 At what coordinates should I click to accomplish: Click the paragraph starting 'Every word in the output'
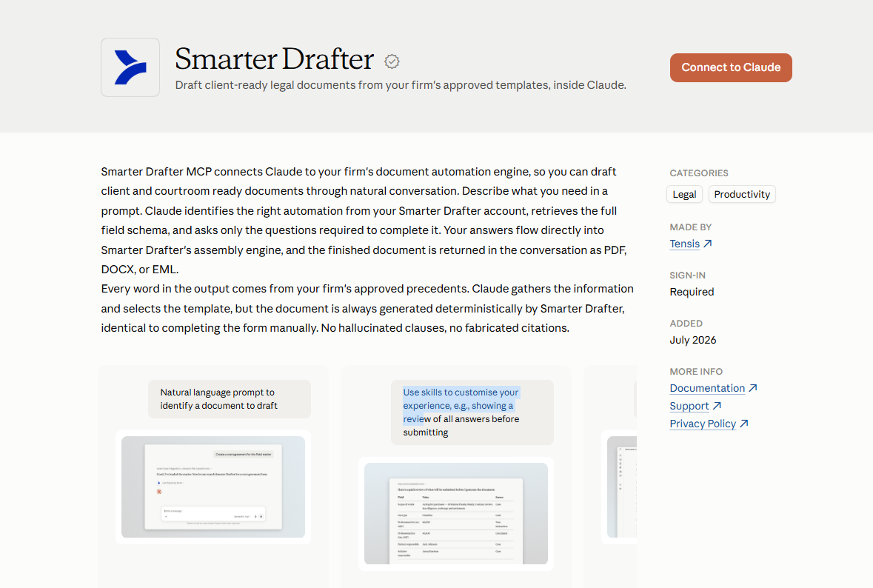tap(367, 309)
